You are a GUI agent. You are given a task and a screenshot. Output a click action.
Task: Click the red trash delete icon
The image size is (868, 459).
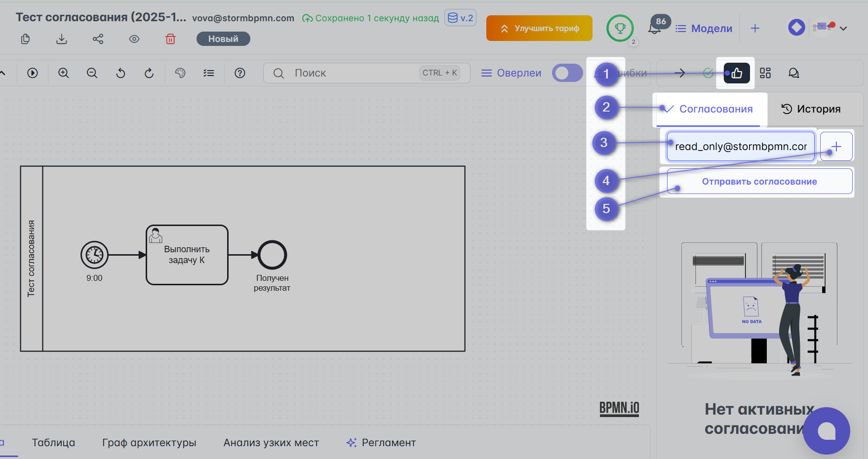170,39
